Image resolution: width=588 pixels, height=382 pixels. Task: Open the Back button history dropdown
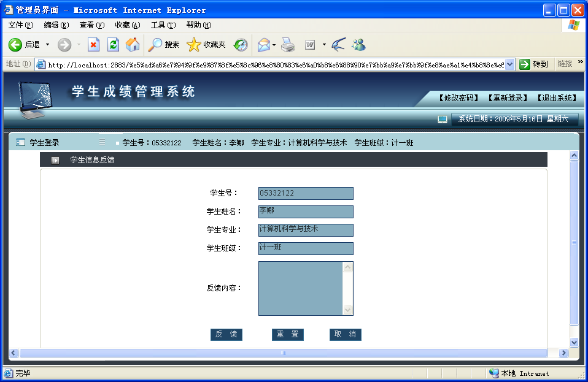tap(47, 45)
